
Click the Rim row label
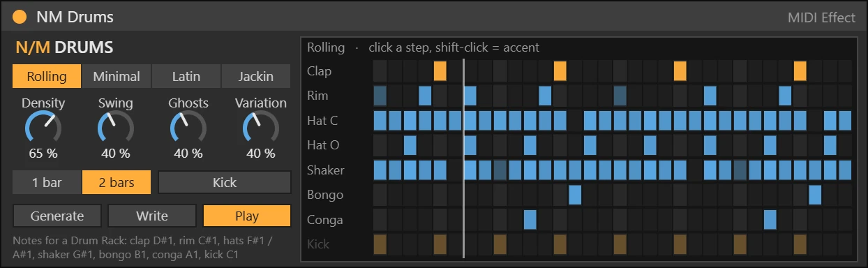pyautogui.click(x=317, y=96)
